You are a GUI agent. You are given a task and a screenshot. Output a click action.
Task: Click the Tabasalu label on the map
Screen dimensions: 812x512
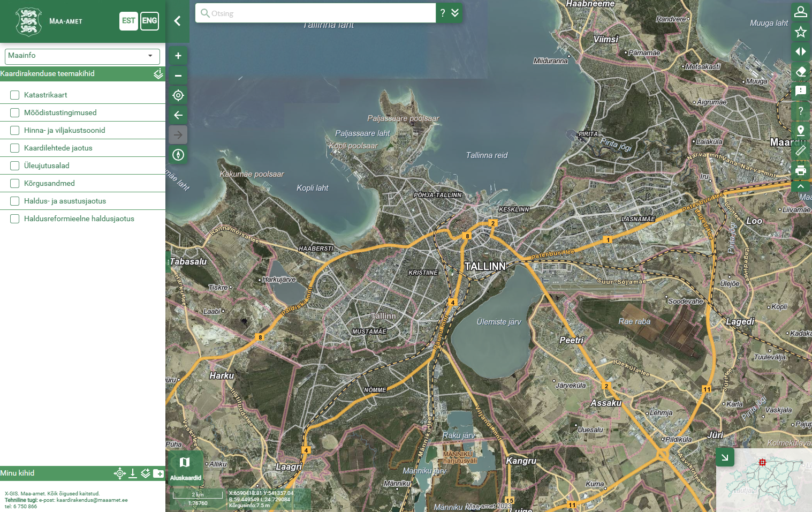point(188,262)
